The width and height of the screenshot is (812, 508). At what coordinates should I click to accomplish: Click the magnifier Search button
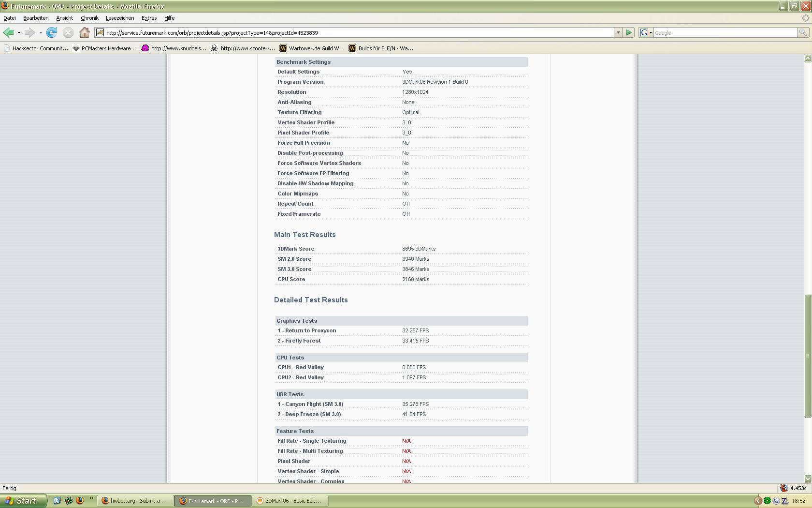[803, 33]
